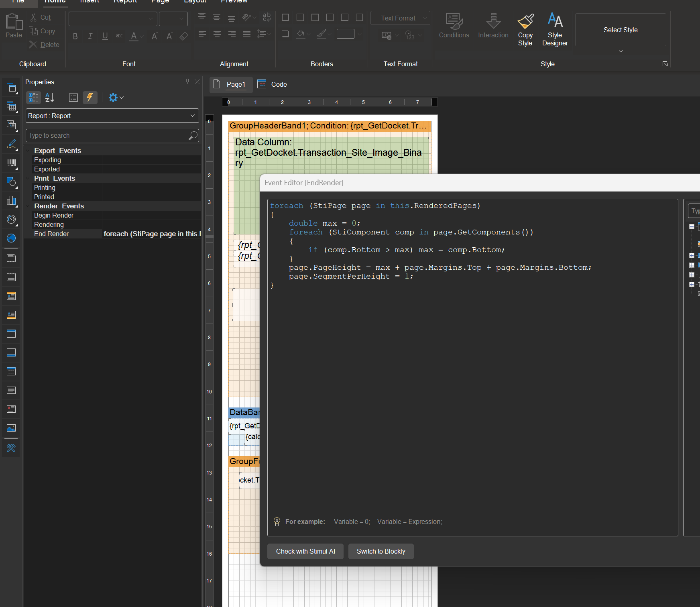
Task: Select the image component in left toolbox
Action: pos(11,428)
